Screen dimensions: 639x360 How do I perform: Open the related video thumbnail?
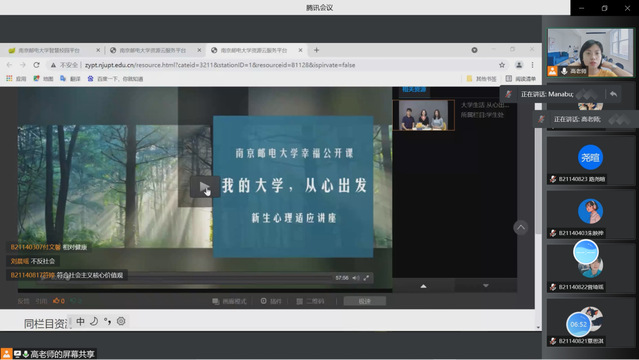point(423,115)
